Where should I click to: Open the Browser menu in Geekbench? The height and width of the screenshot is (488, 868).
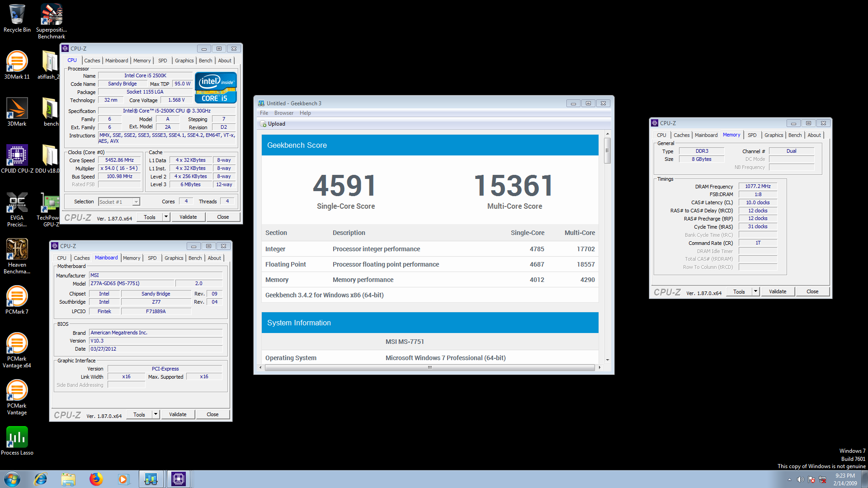[284, 113]
